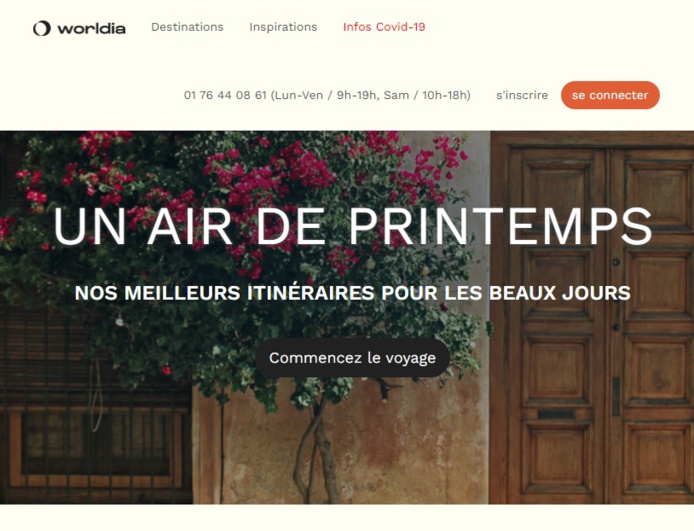This screenshot has width=694, height=531.
Task: Click the lock plate on the wooden door
Action: [x=616, y=396]
